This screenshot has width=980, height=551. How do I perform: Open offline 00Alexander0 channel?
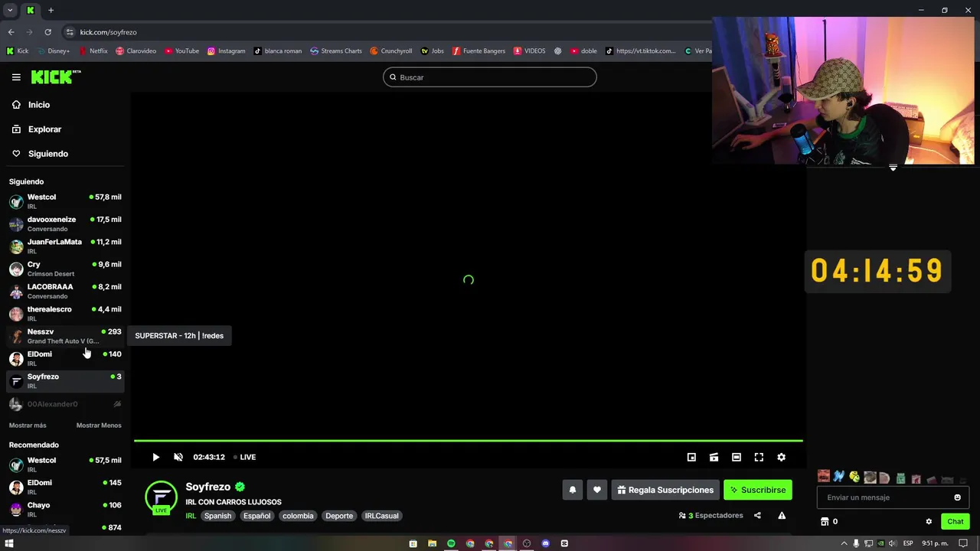click(65, 404)
